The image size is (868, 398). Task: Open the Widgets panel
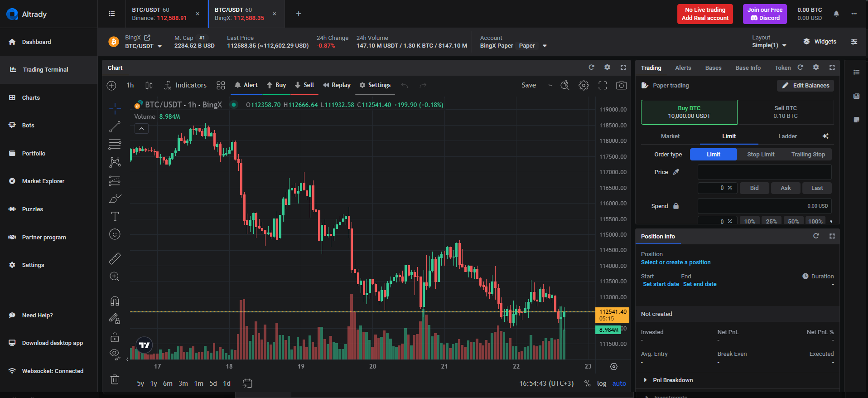click(820, 42)
